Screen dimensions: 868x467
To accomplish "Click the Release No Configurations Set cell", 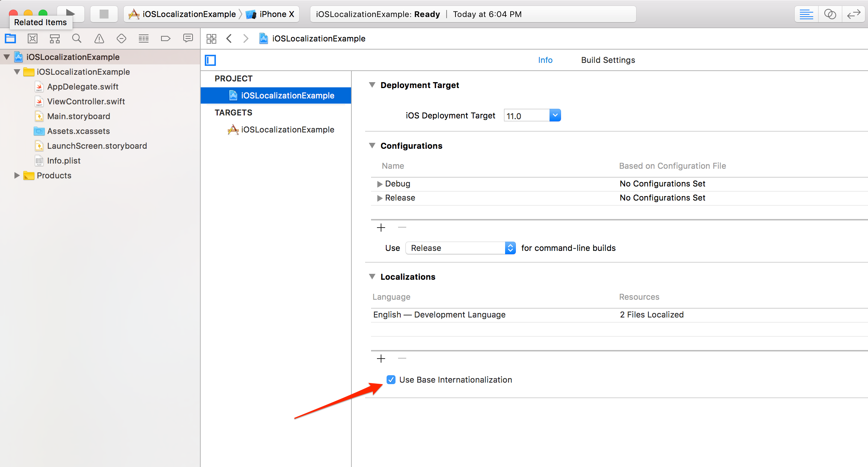I will (662, 198).
